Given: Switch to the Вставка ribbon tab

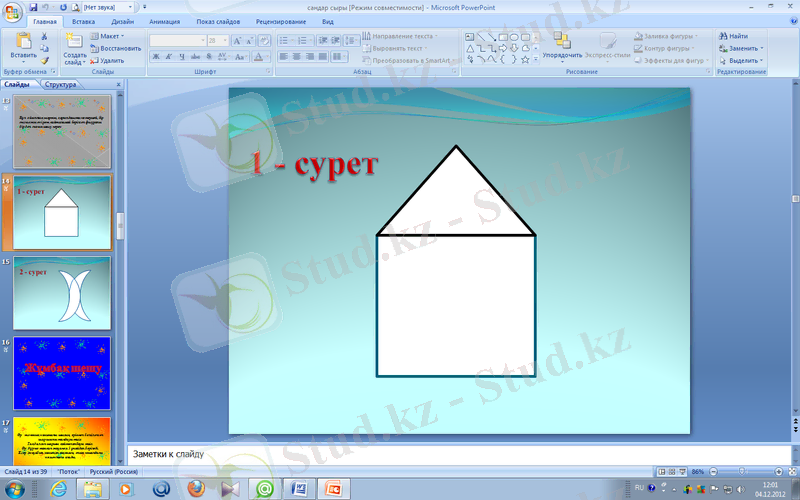Looking at the screenshot, I should click(84, 21).
